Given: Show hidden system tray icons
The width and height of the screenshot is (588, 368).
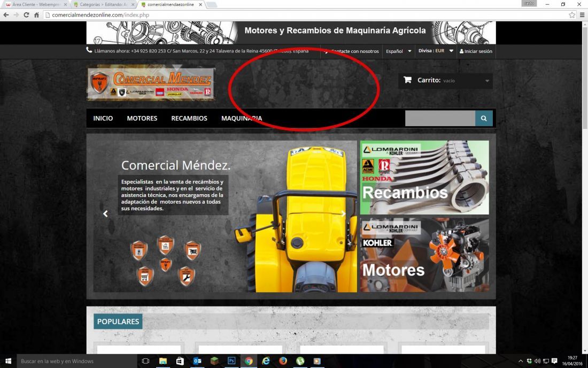Looking at the screenshot, I should (521, 361).
